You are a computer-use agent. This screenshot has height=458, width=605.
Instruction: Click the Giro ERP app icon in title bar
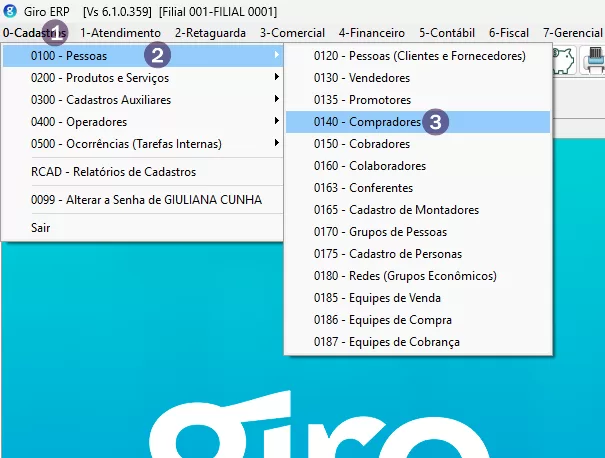(x=10, y=11)
